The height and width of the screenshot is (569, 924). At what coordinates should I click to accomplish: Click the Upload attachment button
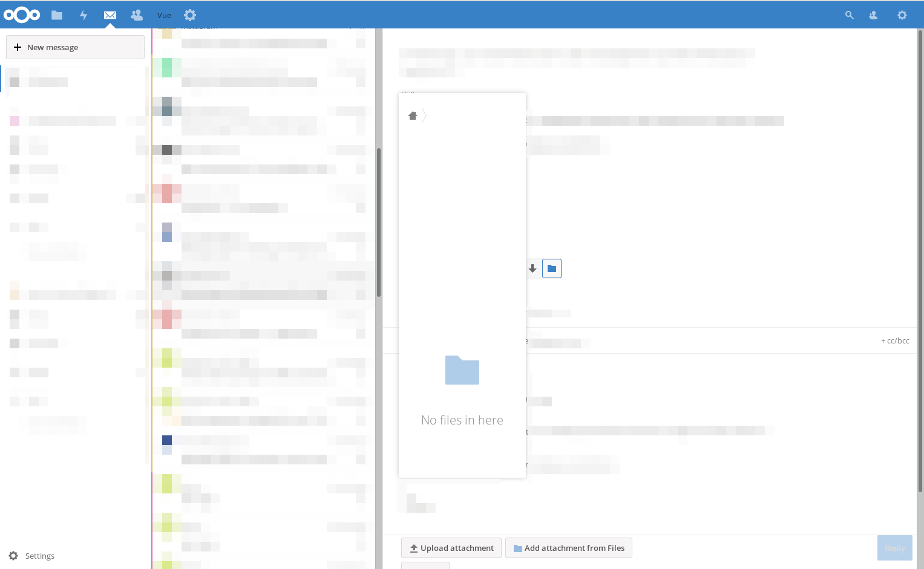point(451,548)
